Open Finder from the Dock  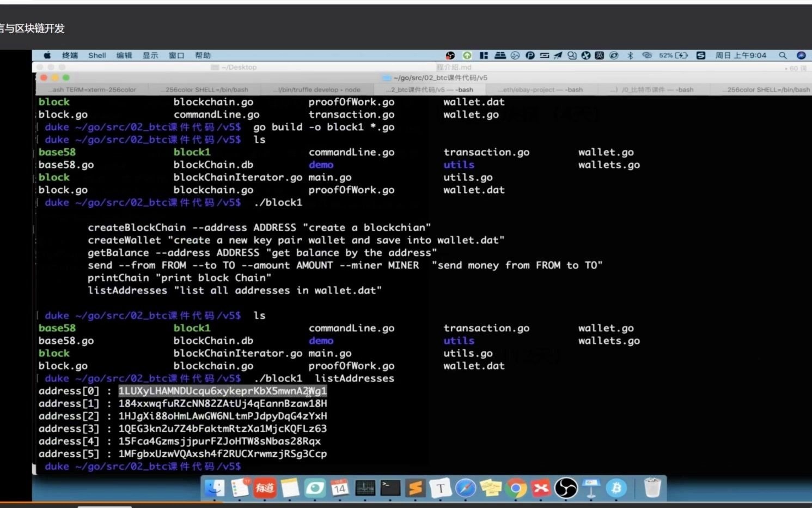click(x=215, y=488)
